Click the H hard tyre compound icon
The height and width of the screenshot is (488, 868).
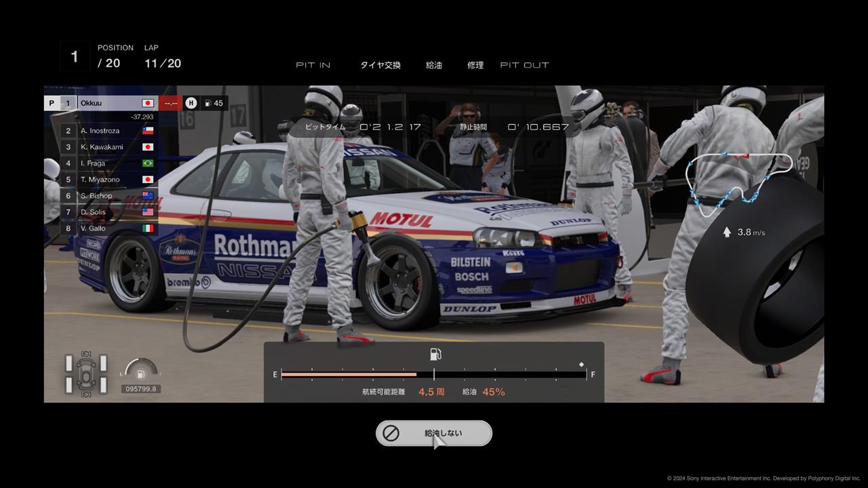point(191,103)
